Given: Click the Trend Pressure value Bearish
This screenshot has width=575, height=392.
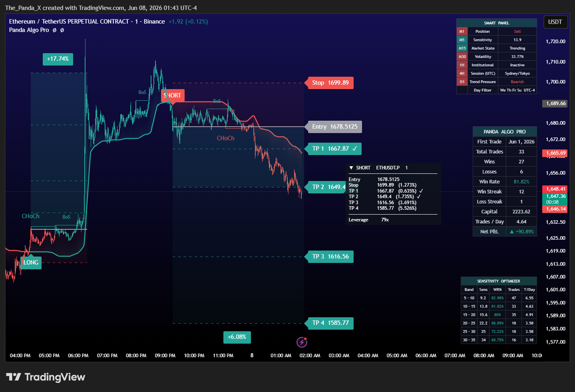Looking at the screenshot, I should (x=517, y=82).
